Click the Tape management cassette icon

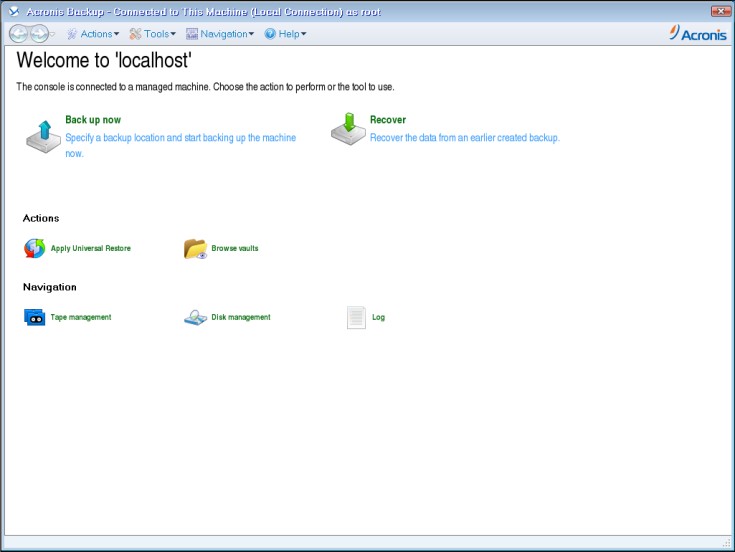[x=35, y=317]
